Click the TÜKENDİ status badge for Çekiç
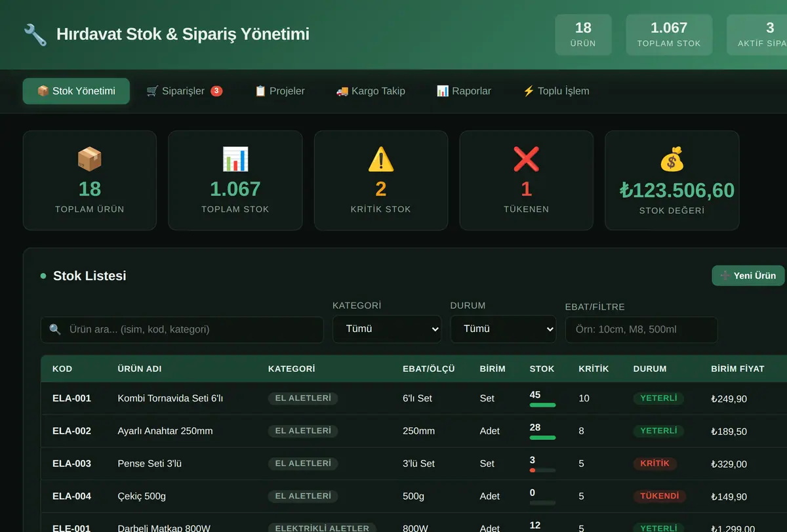The width and height of the screenshot is (787, 532). [x=659, y=497]
